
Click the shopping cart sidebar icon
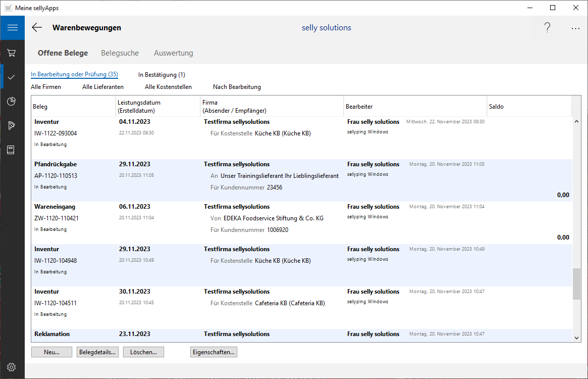[12, 53]
